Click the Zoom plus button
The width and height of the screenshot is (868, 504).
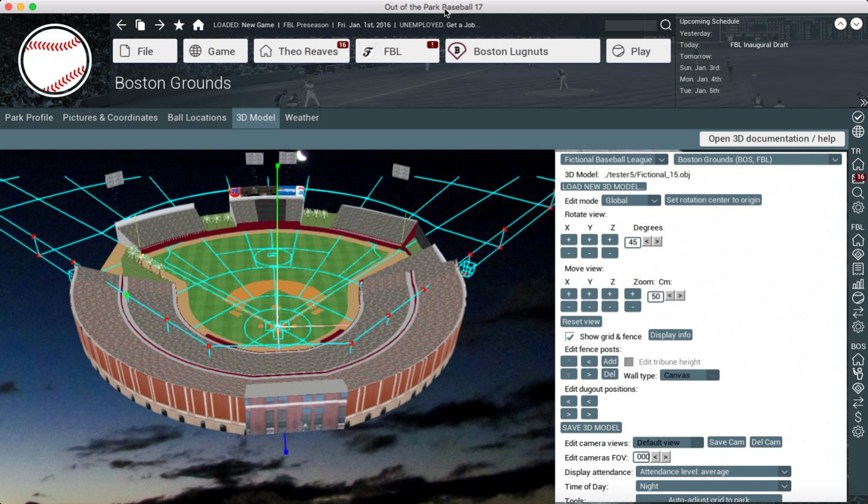pos(632,294)
